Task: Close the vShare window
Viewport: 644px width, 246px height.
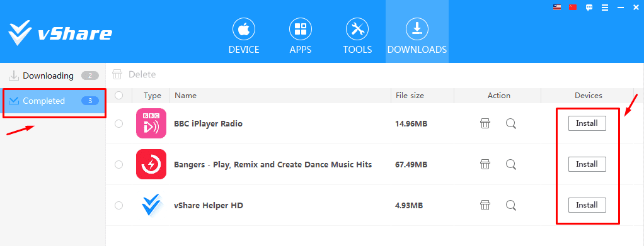Action: 636,8
